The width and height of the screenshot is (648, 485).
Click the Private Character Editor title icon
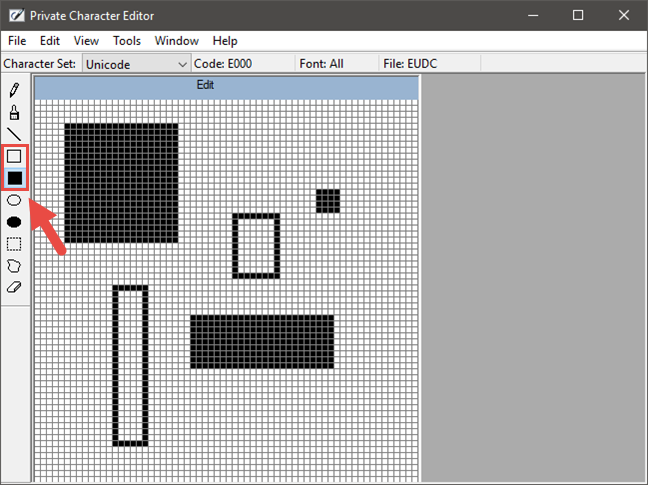point(17,16)
